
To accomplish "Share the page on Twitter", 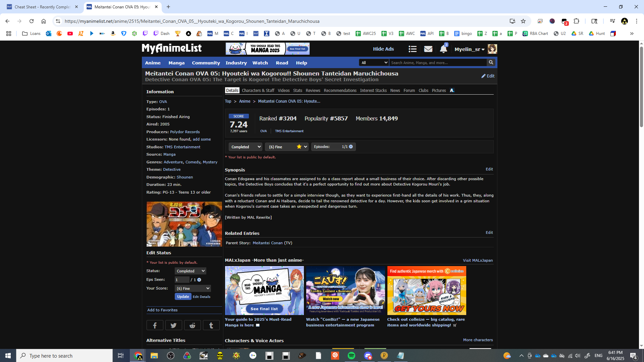I will click(174, 325).
